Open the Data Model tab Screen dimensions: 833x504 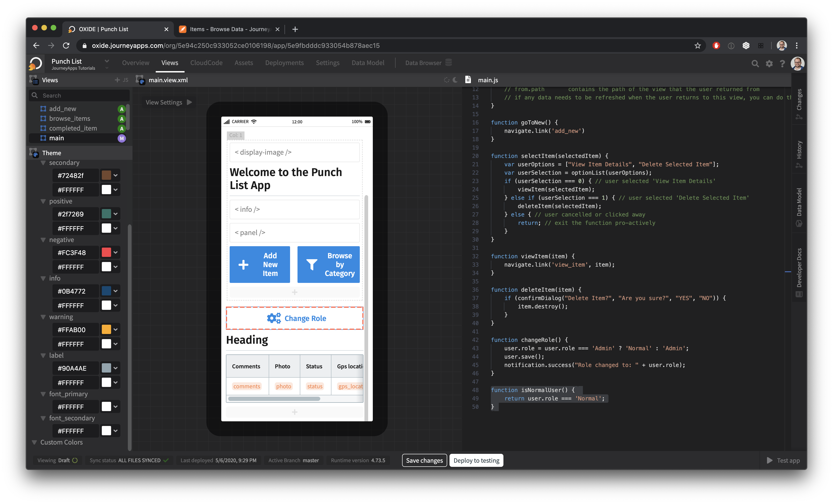[368, 63]
